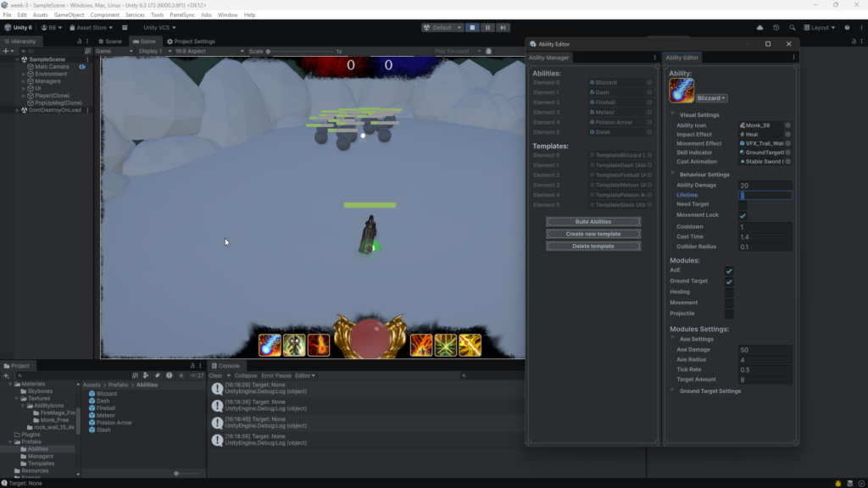The height and width of the screenshot is (488, 868).
Task: Click the Build Abilities button
Action: click(x=593, y=222)
